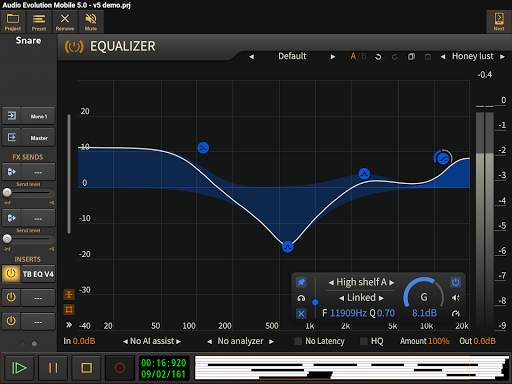The height and width of the screenshot is (384, 512).
Task: Open the Project folder menu
Action: pos(13,21)
